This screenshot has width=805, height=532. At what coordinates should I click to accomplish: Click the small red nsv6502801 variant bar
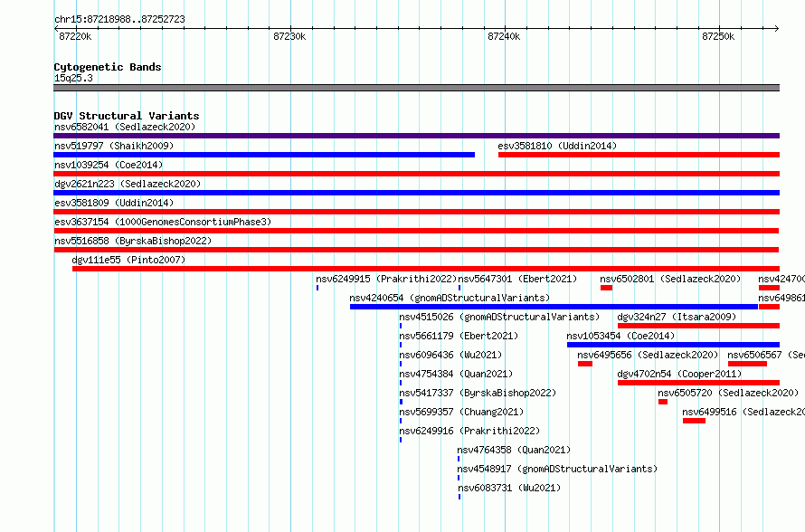(606, 288)
